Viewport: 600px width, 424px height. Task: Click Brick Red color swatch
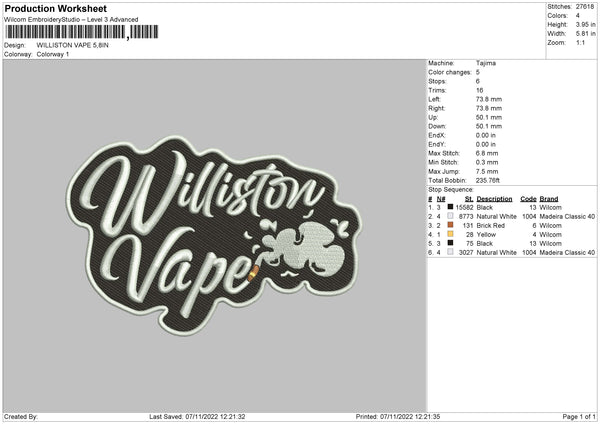450,225
